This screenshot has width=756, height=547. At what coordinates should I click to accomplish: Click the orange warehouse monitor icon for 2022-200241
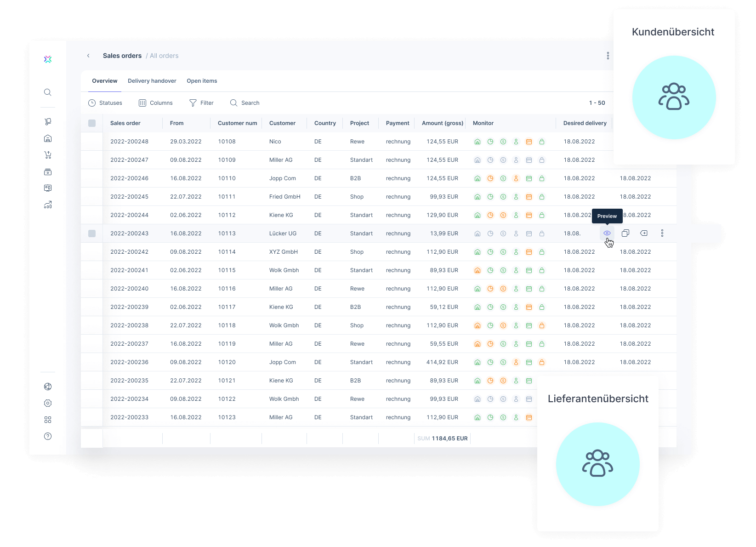pos(477,270)
